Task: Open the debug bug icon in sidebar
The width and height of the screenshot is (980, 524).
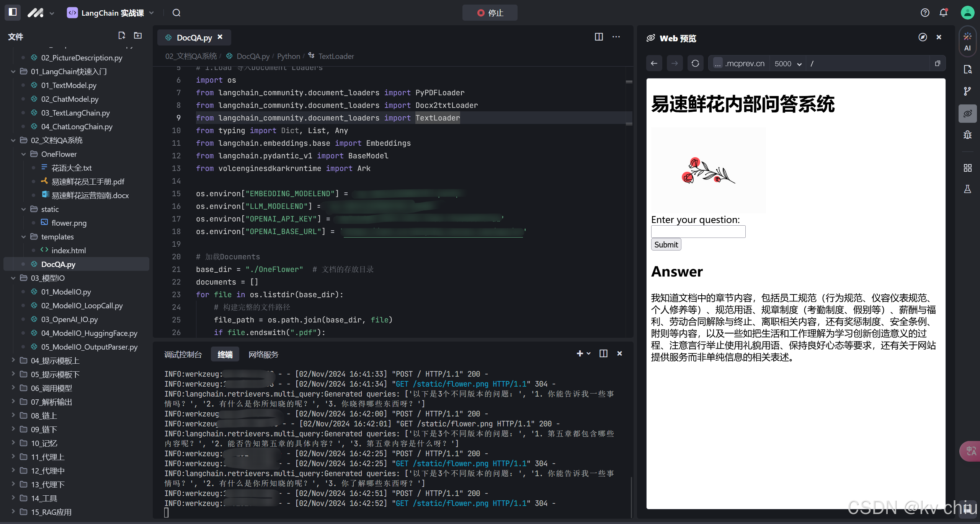Action: tap(967, 135)
